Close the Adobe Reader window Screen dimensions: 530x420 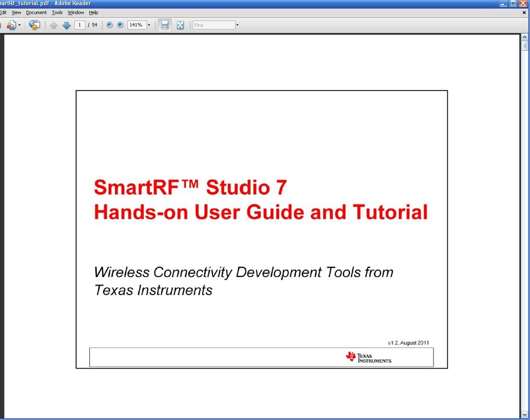[x=523, y=3]
